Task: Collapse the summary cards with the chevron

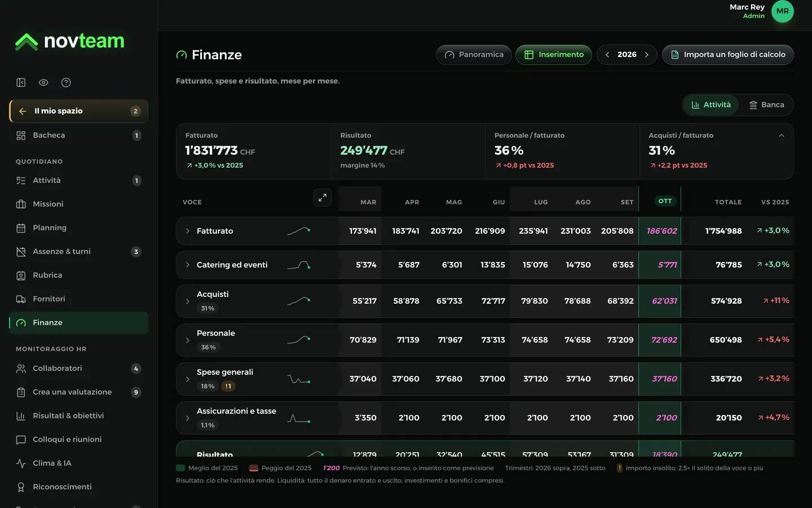Action: [x=782, y=135]
